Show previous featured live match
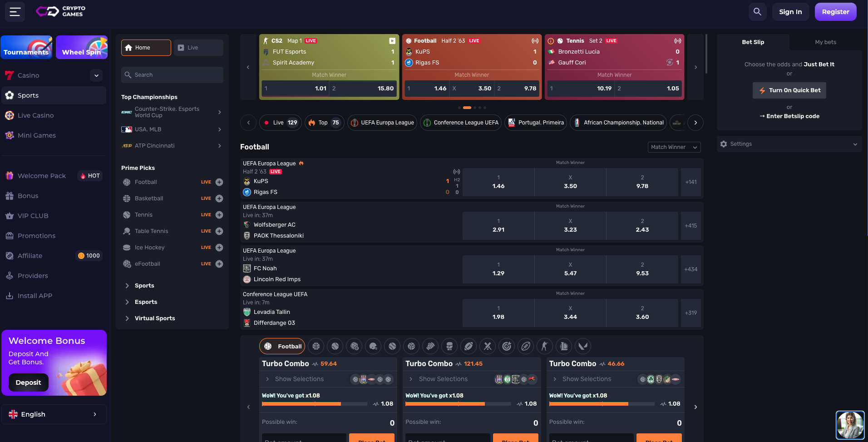 [x=248, y=67]
